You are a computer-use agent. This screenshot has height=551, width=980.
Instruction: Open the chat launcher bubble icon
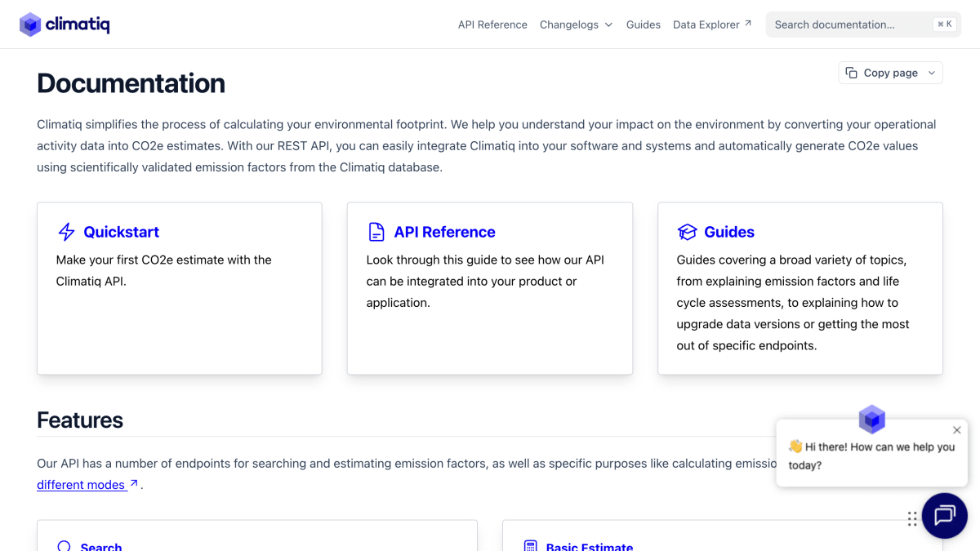pos(945,515)
